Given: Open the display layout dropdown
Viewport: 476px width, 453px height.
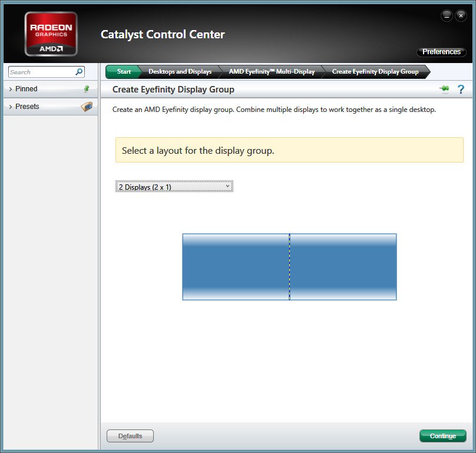Looking at the screenshot, I should click(x=174, y=187).
